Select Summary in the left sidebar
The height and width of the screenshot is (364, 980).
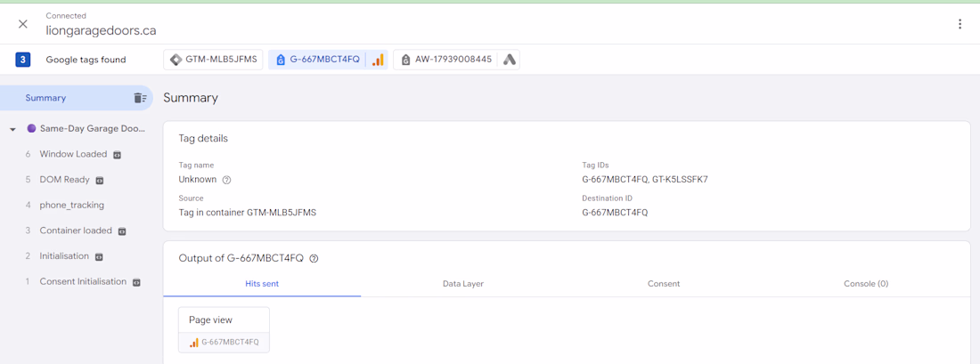point(77,98)
